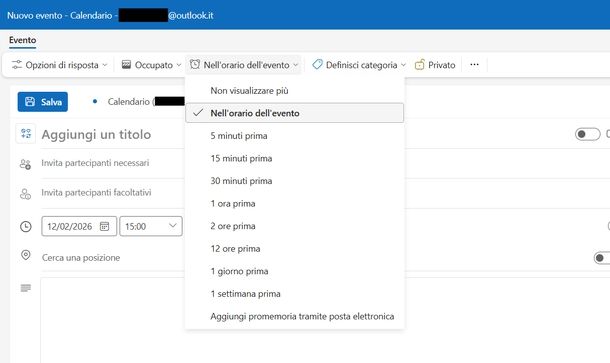The image size is (610, 363).
Task: Click the Invita partecipanti facoltativi field
Action: (113, 193)
